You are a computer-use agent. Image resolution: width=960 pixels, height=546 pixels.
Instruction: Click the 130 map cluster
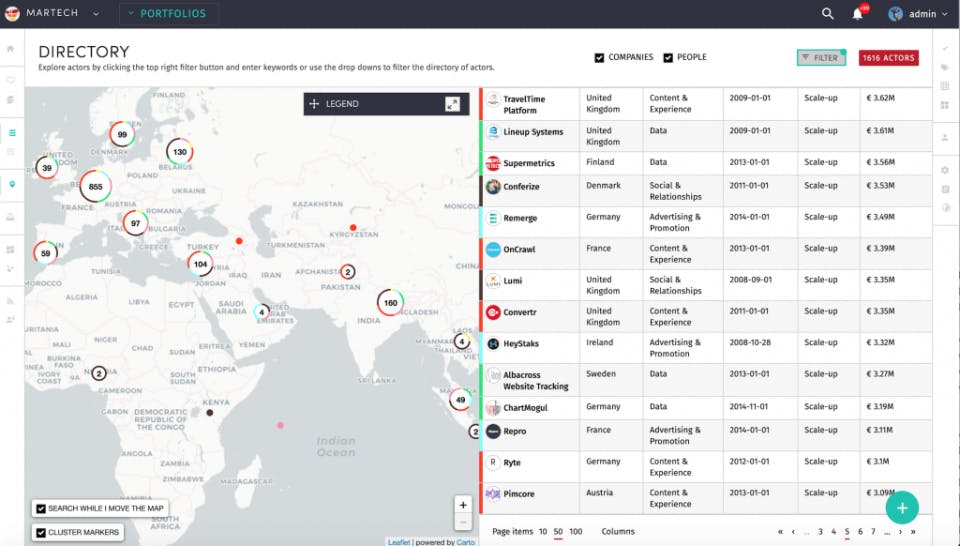(179, 152)
